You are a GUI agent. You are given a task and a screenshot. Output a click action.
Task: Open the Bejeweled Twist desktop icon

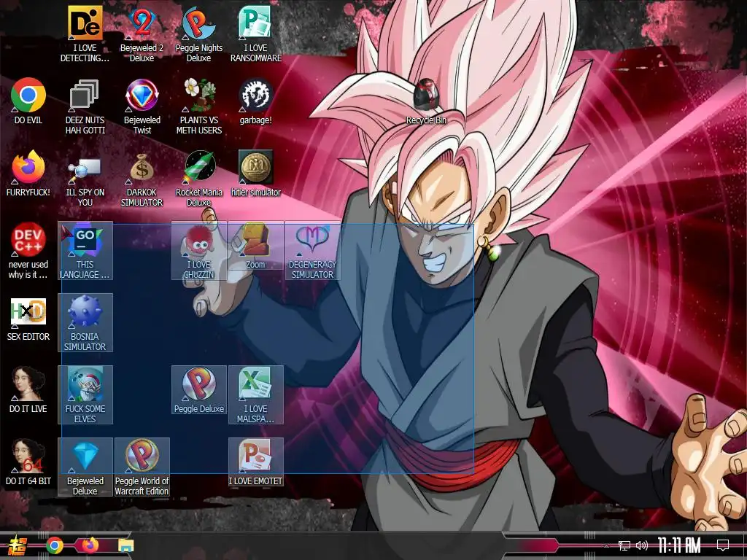point(142,106)
